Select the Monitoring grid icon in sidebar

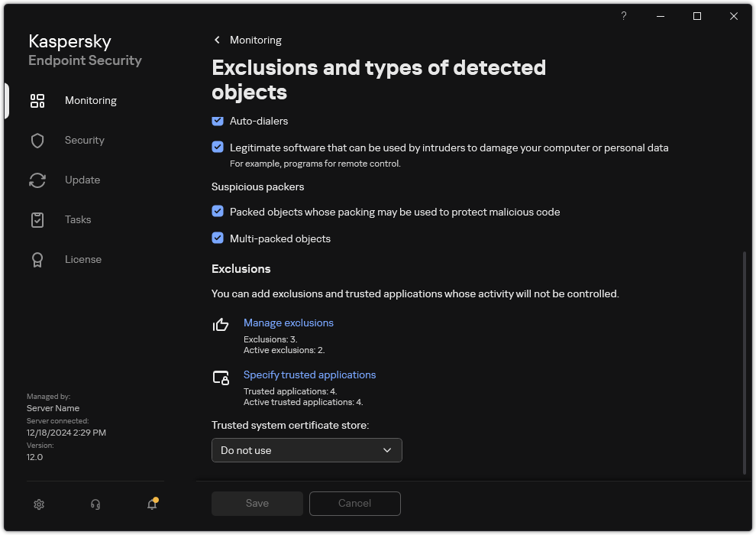click(37, 100)
